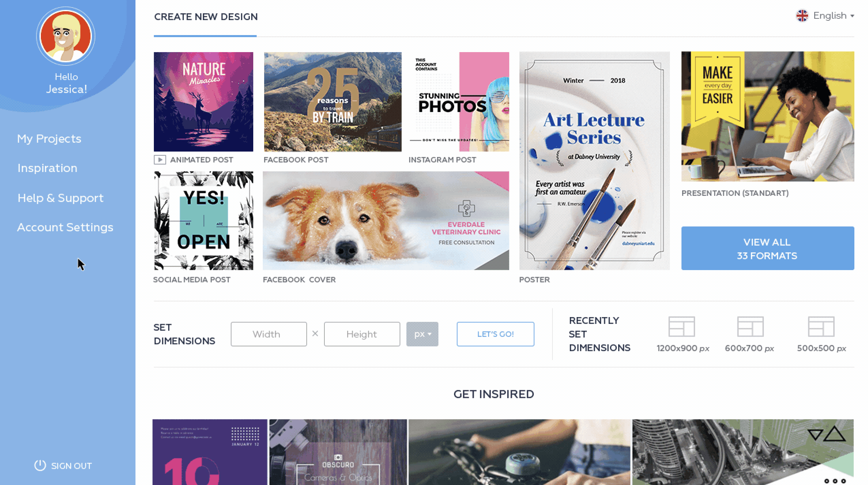Image resolution: width=868 pixels, height=485 pixels.
Task: Click the play icon beside Animated Post
Action: (x=160, y=160)
